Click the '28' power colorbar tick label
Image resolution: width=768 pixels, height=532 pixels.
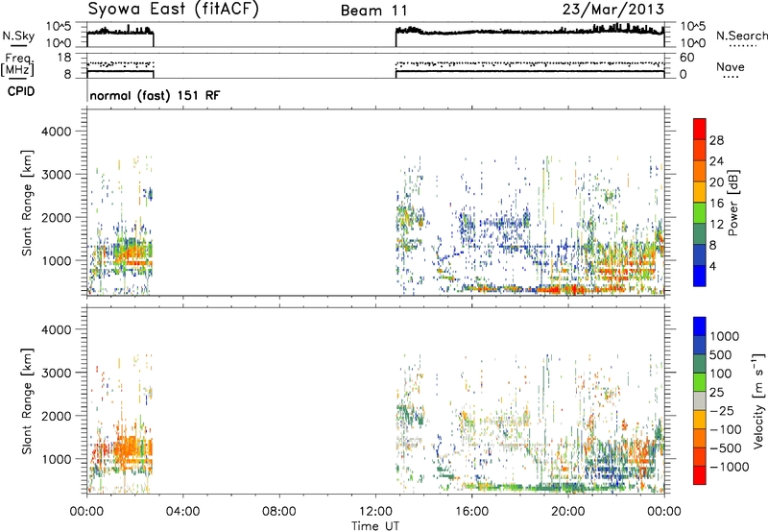click(x=716, y=140)
